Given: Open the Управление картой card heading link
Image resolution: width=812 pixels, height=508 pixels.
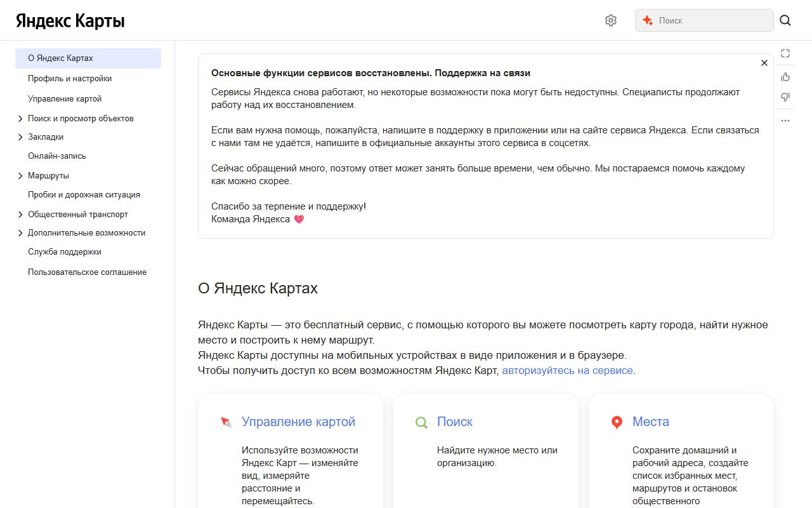Looking at the screenshot, I should 298,422.
